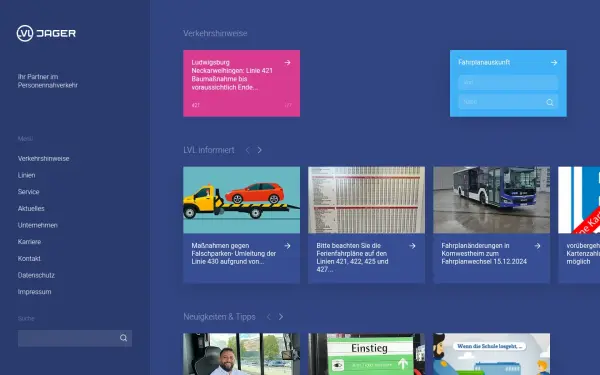Image resolution: width=600 pixels, height=375 pixels.
Task: Open arrow on Falschparken article card
Action: (287, 246)
